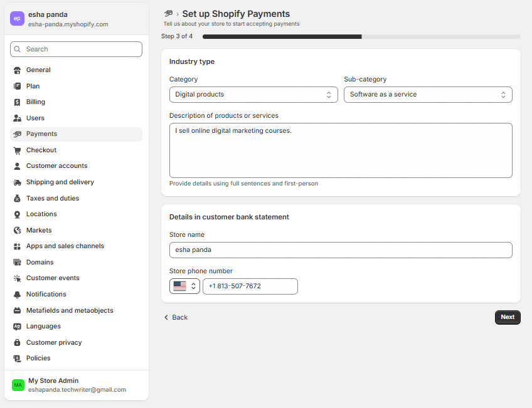Image resolution: width=532 pixels, height=408 pixels.
Task: Open the country flag selector for phone number
Action: click(x=184, y=286)
